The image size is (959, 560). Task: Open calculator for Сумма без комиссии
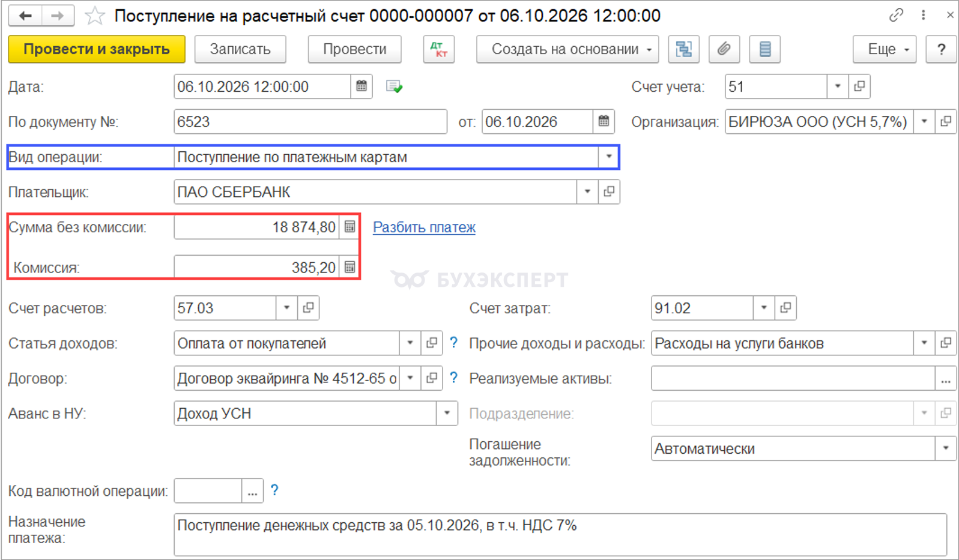point(349,227)
